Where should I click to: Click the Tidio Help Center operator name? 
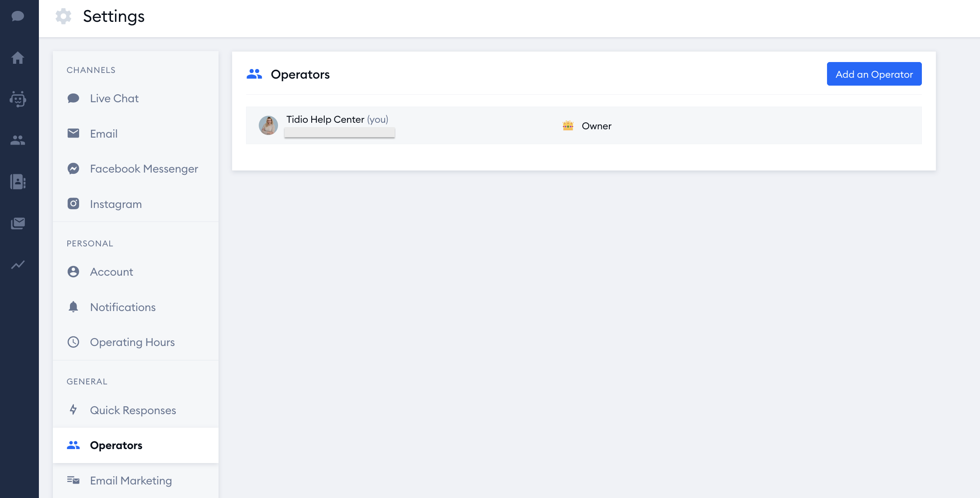[325, 119]
